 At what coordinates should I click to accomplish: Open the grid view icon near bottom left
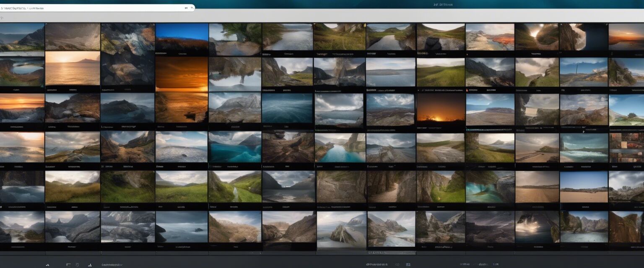(x=68, y=264)
